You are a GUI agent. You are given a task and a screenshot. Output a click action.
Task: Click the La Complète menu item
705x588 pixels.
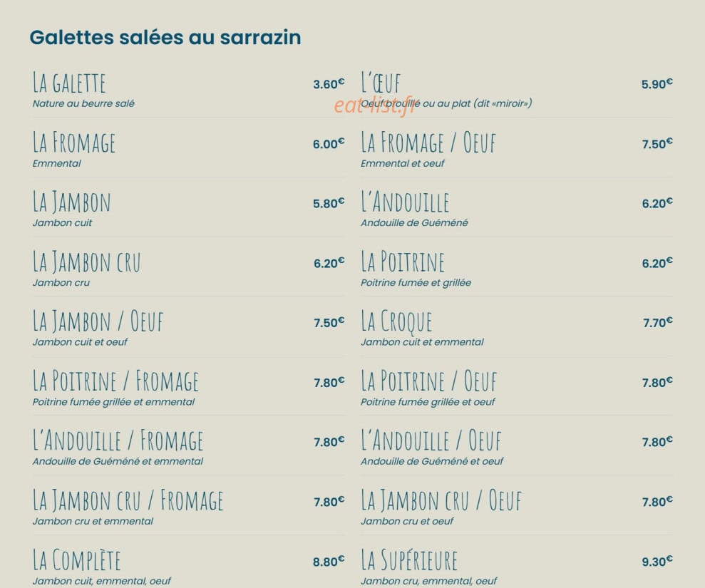coord(76,560)
